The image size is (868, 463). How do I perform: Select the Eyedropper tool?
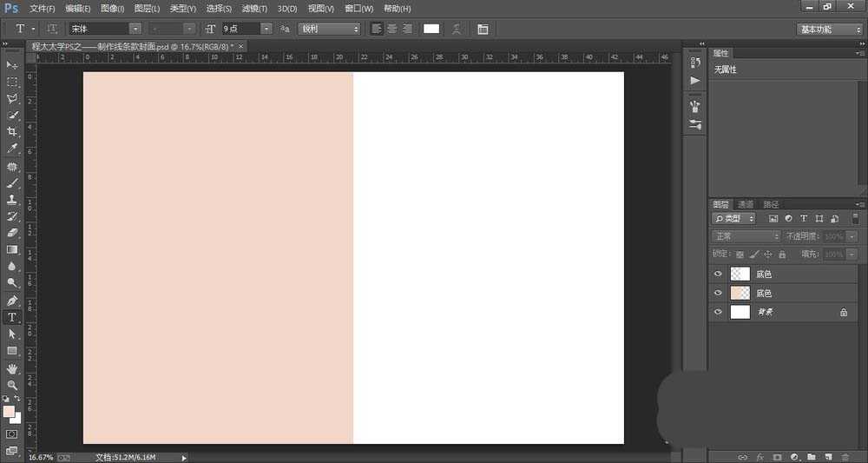pos(12,149)
